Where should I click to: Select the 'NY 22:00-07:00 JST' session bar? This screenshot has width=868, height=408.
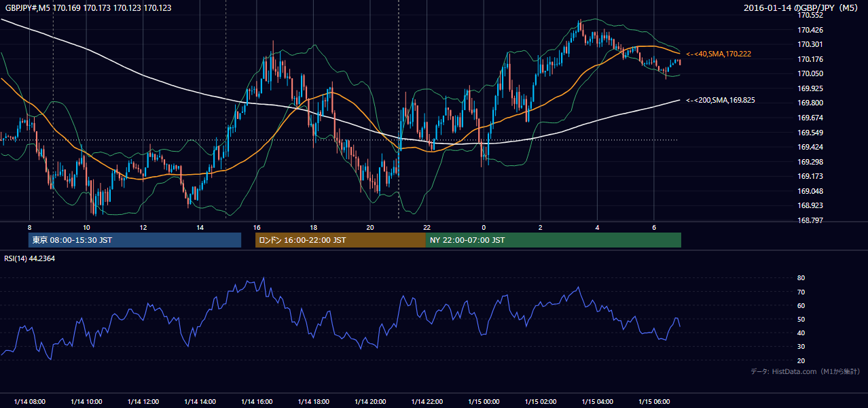point(554,240)
